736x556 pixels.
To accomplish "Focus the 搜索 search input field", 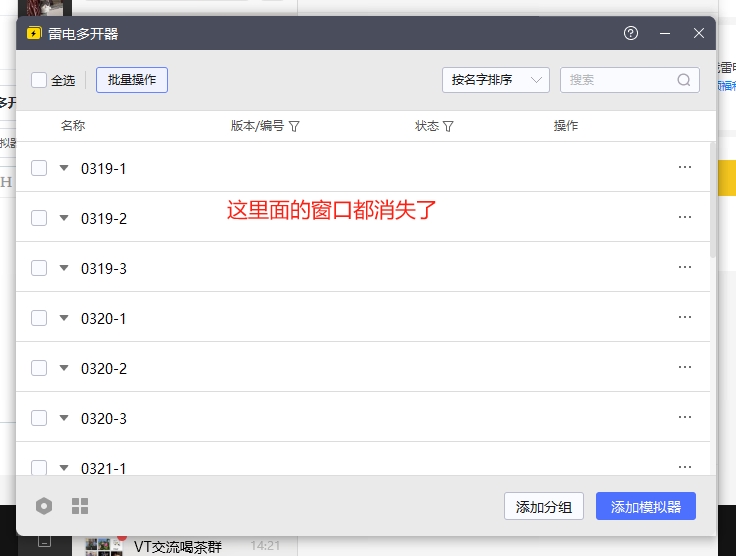I will pos(620,80).
